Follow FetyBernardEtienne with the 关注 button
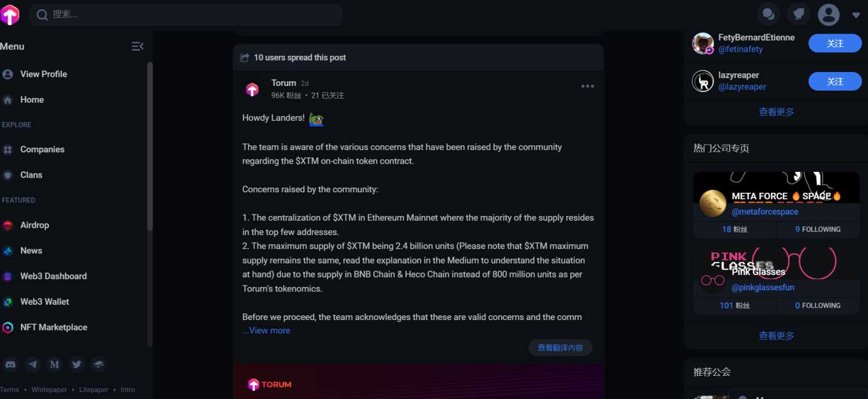Screen dimensions: 868x399 click(835, 43)
